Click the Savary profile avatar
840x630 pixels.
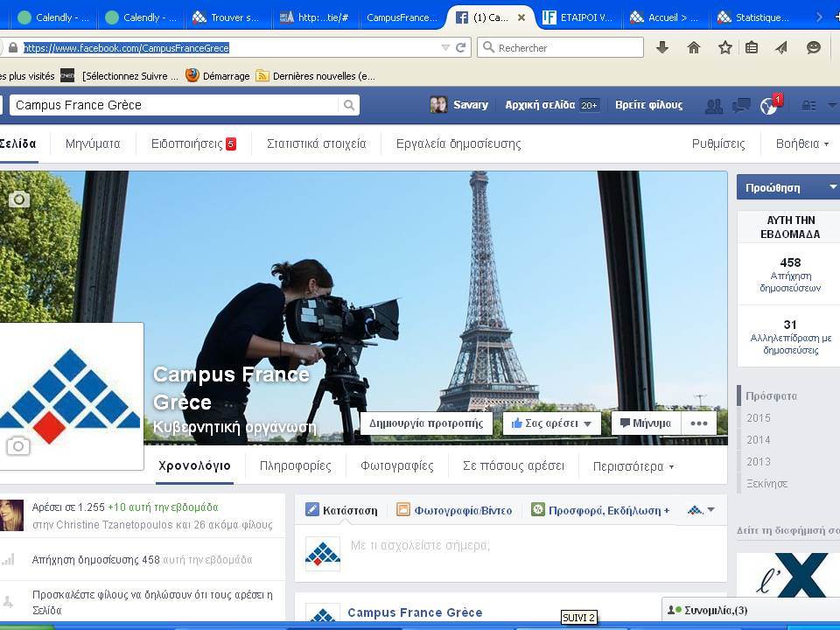click(x=438, y=105)
